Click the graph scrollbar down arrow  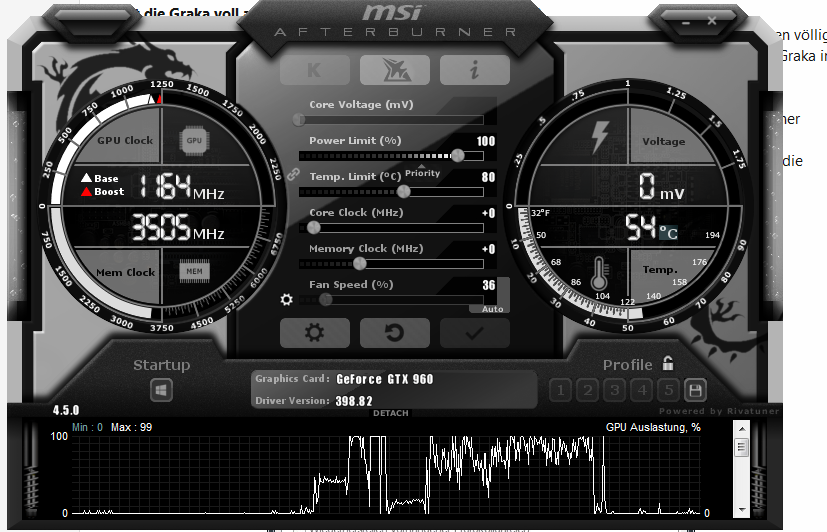pos(742,510)
